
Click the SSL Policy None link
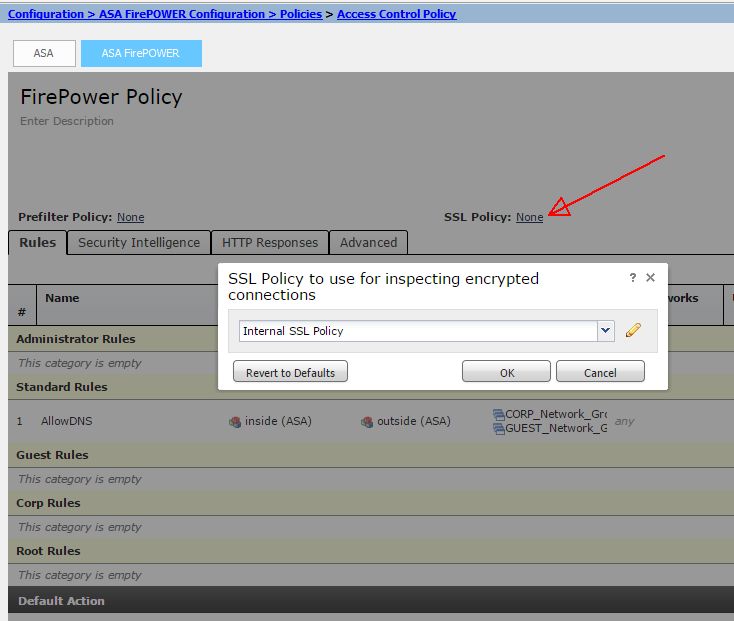click(x=529, y=217)
